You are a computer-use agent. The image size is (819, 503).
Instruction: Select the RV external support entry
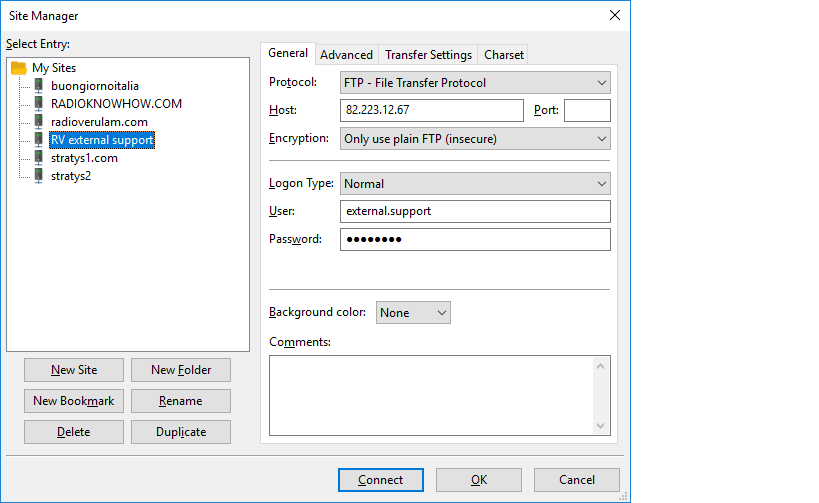(102, 139)
